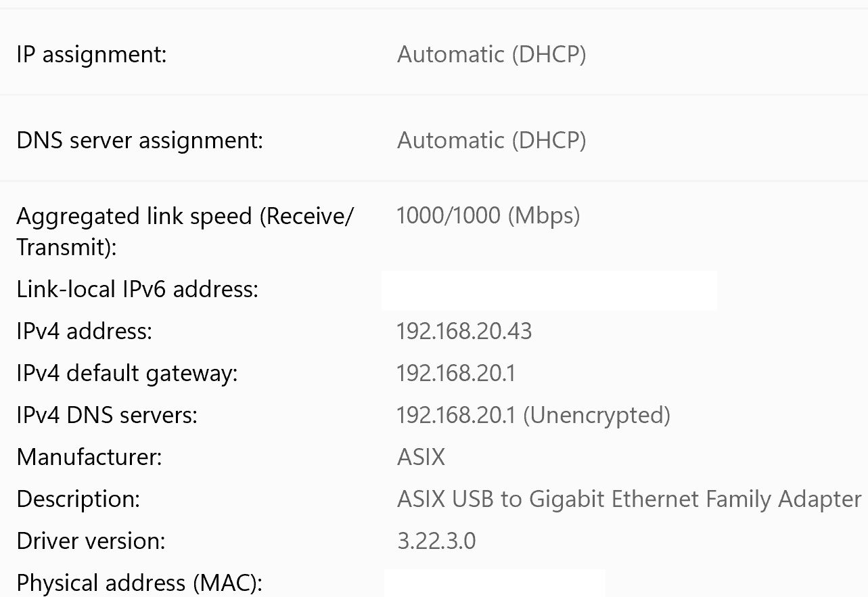Select Automatic (DHCP) value for DNS server assignment

pyautogui.click(x=491, y=141)
